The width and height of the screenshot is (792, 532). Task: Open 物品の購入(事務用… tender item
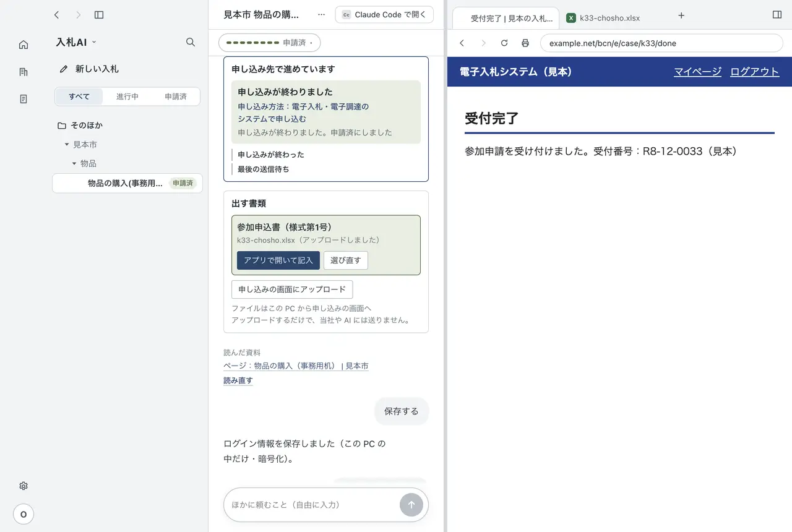[x=127, y=183]
